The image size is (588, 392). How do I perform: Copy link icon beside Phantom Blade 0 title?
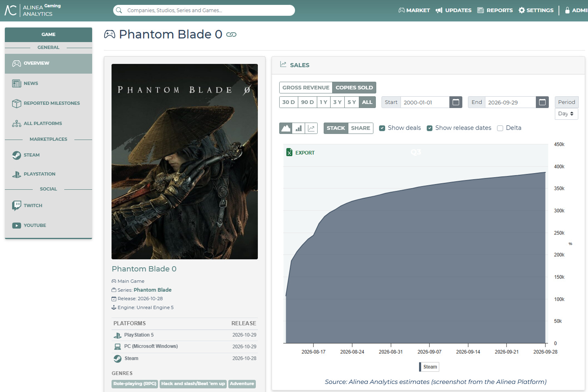click(231, 35)
